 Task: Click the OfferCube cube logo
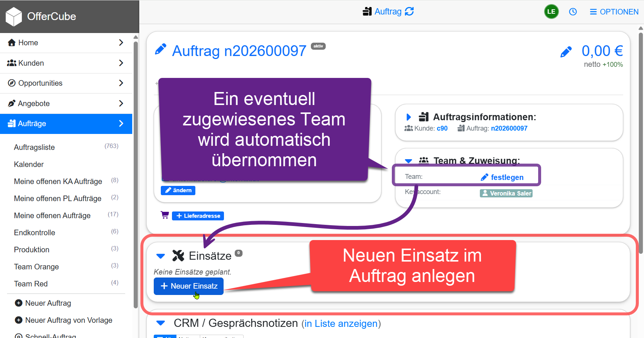pyautogui.click(x=14, y=17)
